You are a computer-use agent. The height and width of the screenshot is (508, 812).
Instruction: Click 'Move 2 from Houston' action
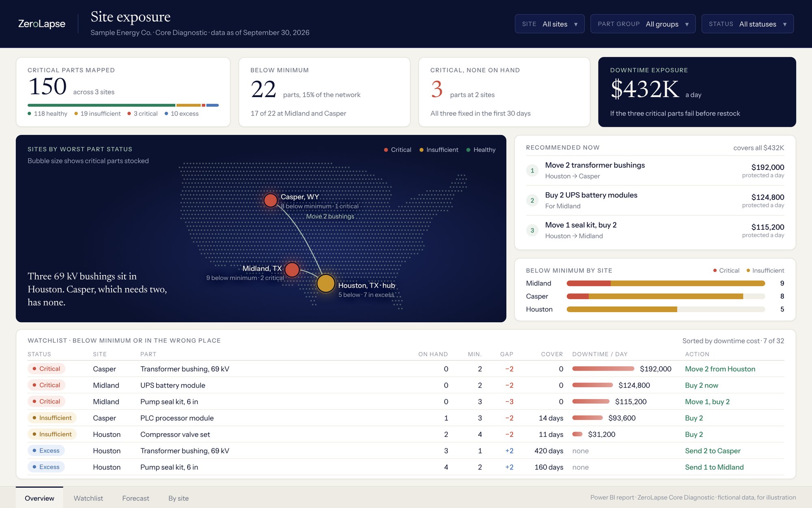pyautogui.click(x=720, y=369)
